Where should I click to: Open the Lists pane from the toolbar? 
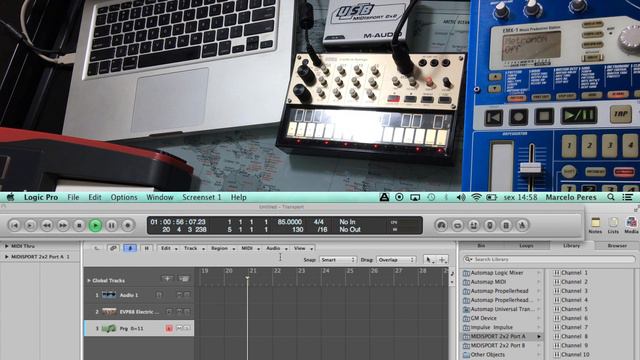click(x=613, y=225)
